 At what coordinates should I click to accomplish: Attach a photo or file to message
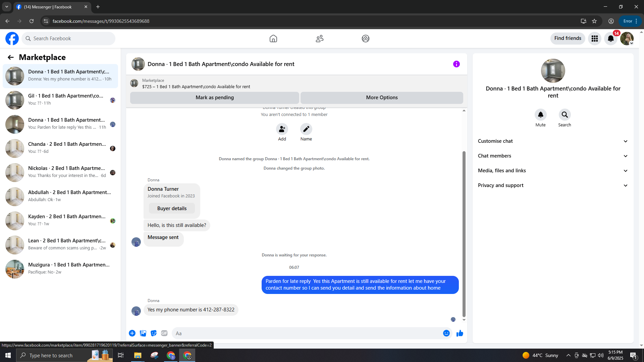point(143,333)
